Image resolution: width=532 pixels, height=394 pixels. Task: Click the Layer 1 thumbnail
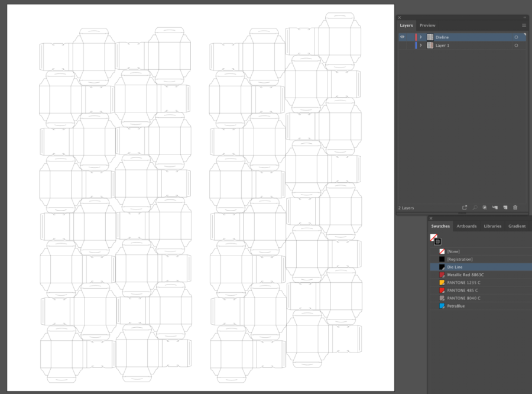coord(430,46)
